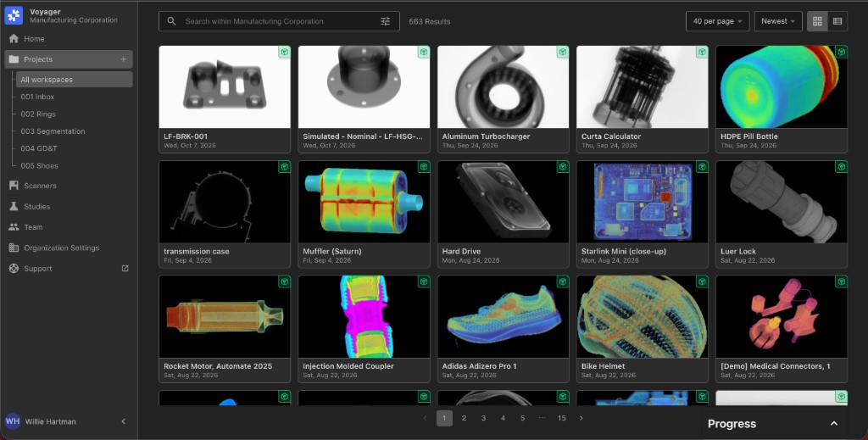Add a new project with plus icon

tap(124, 59)
